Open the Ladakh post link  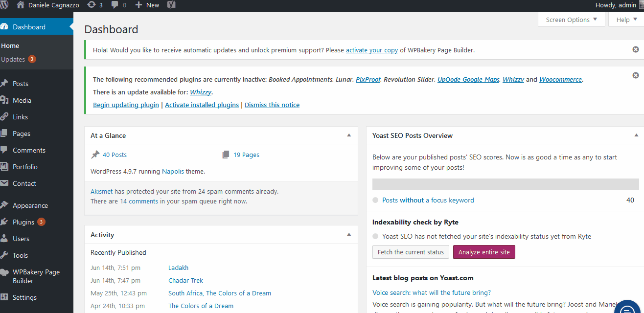178,268
